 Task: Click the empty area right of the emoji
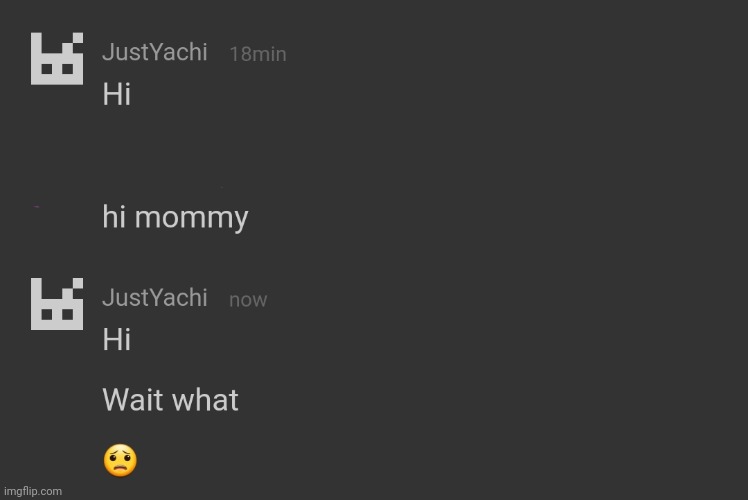(400, 461)
